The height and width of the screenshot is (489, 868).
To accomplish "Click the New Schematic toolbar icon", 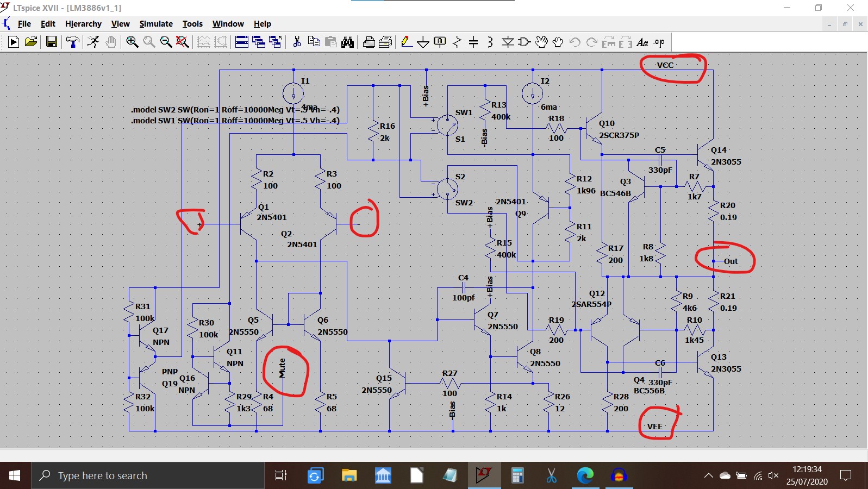I will [x=14, y=42].
